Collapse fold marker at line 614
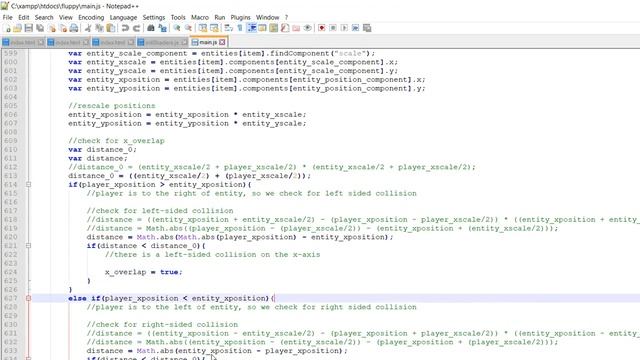The height and width of the screenshot is (360, 640). pos(29,184)
